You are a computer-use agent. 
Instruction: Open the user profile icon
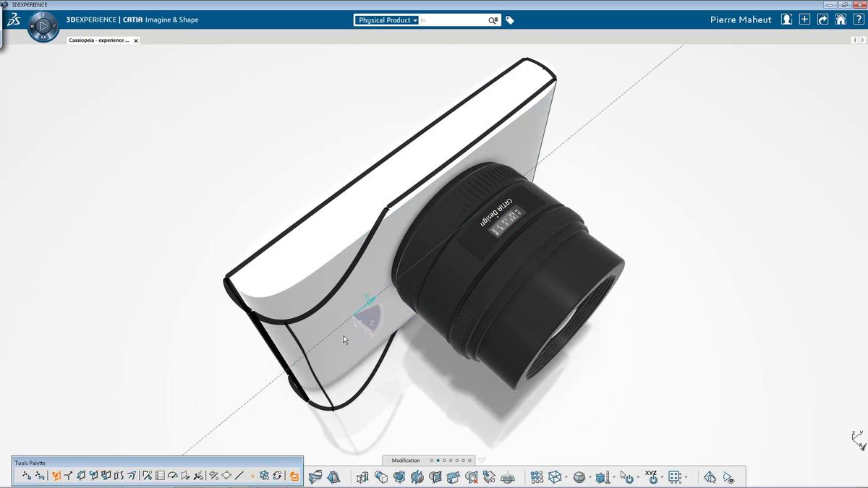[x=787, y=20]
